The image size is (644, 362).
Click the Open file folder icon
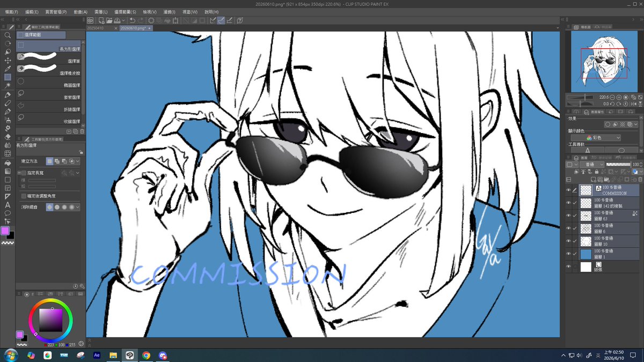click(x=109, y=20)
